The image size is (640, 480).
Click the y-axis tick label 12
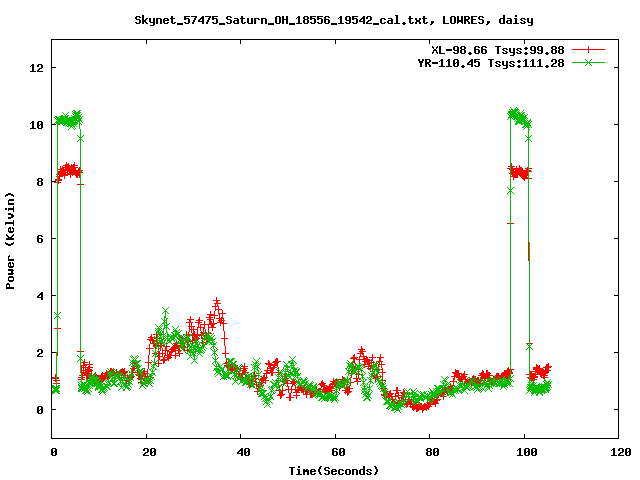[x=37, y=68]
